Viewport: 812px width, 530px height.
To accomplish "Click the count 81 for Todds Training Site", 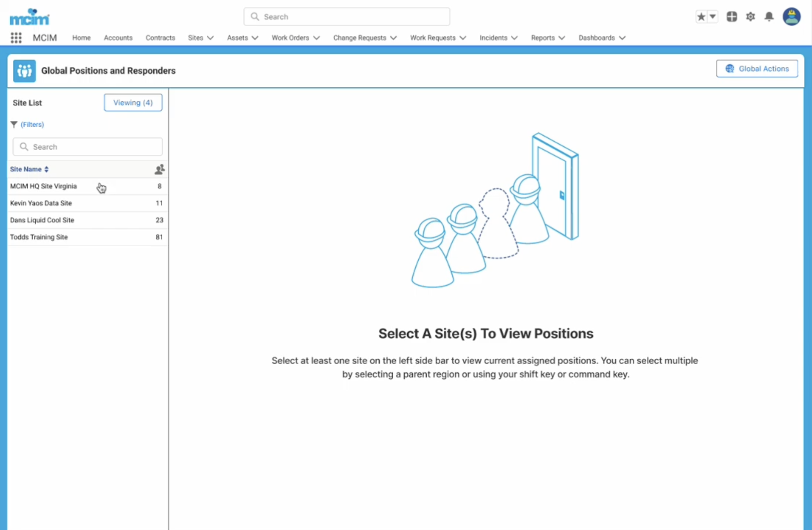I will point(159,237).
